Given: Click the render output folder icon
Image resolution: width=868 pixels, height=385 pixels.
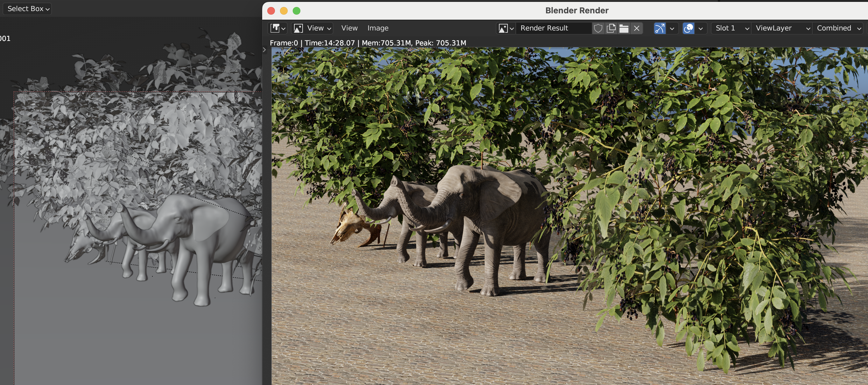Looking at the screenshot, I should pos(624,27).
